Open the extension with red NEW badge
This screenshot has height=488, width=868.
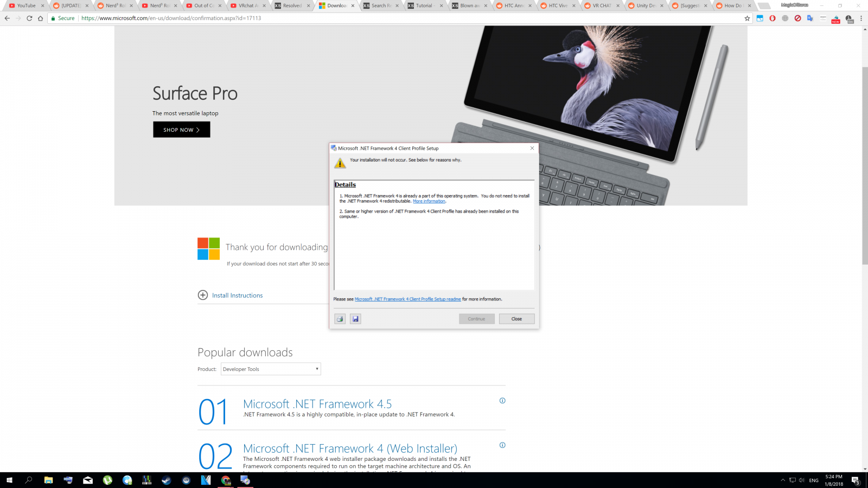[835, 19]
